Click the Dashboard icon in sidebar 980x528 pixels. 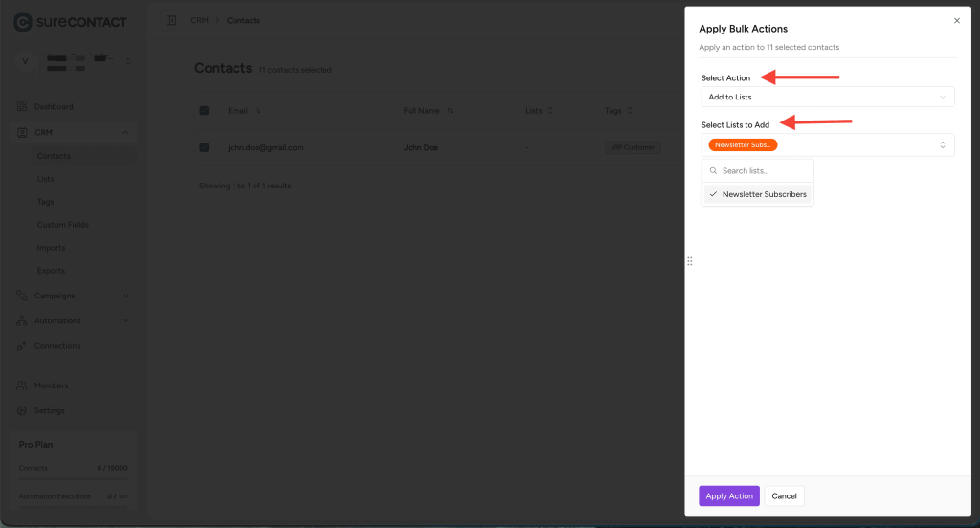coord(22,107)
